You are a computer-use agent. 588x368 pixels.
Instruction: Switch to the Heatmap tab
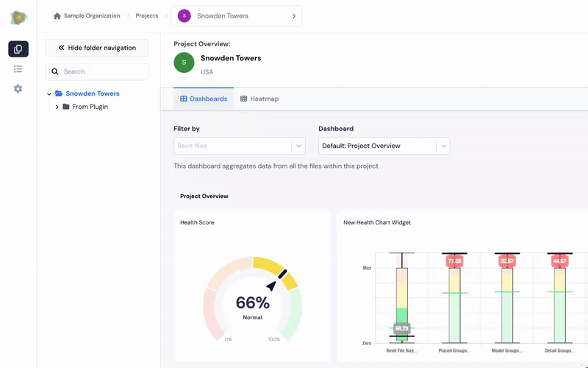coord(259,99)
